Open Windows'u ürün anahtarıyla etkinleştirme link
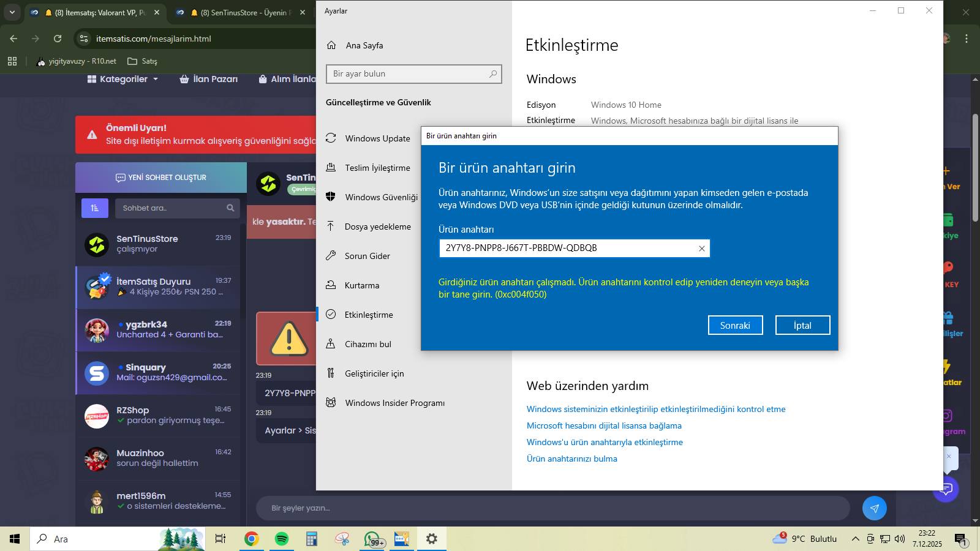 [x=605, y=442]
